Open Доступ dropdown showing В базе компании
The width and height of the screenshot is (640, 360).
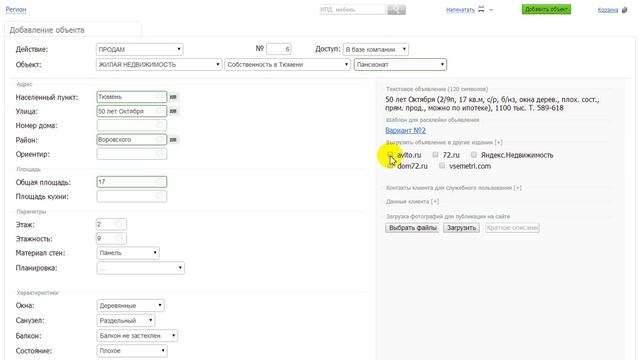tap(376, 49)
